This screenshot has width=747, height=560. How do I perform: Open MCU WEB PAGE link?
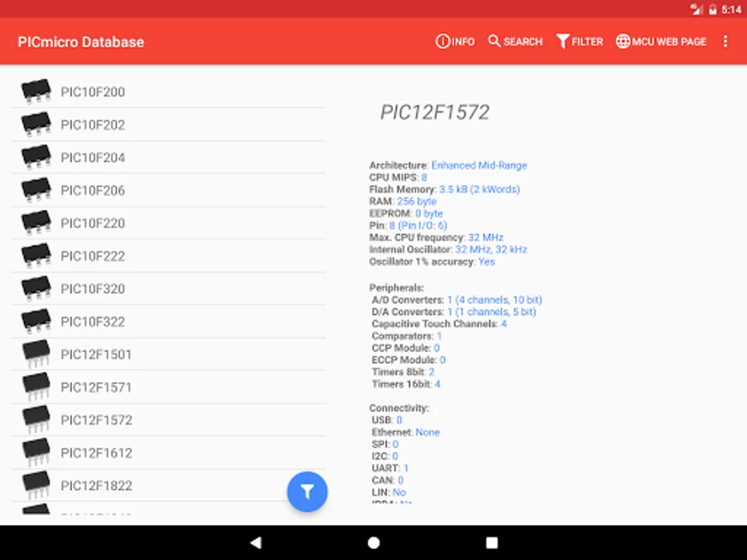661,42
